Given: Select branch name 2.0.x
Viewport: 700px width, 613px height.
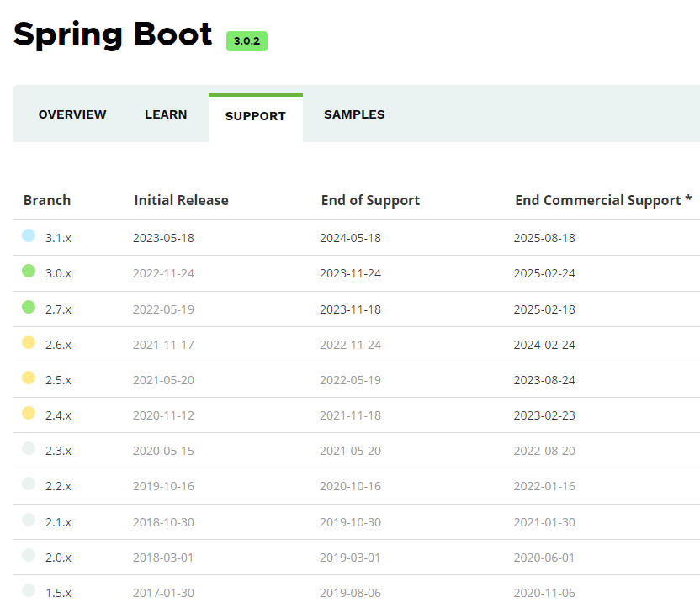Looking at the screenshot, I should point(59,558).
